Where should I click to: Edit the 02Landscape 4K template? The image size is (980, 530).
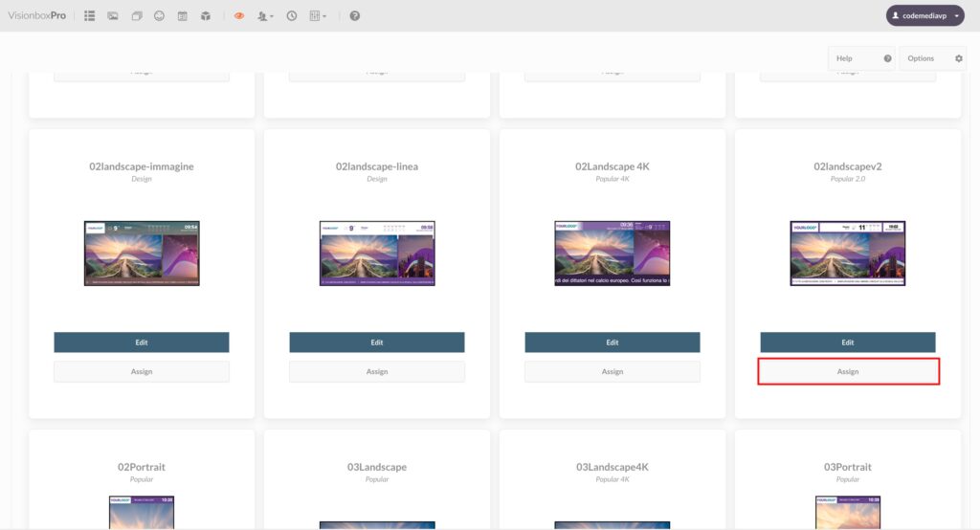point(612,342)
